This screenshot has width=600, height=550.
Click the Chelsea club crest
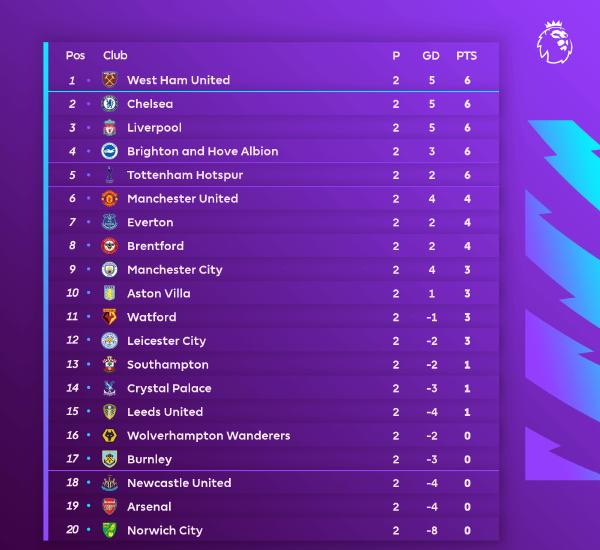[x=110, y=104]
